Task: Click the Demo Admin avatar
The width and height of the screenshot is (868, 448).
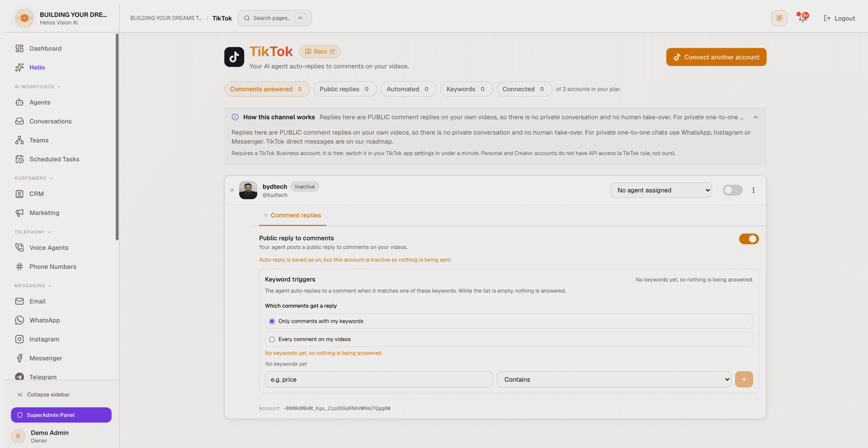Action: 18,436
